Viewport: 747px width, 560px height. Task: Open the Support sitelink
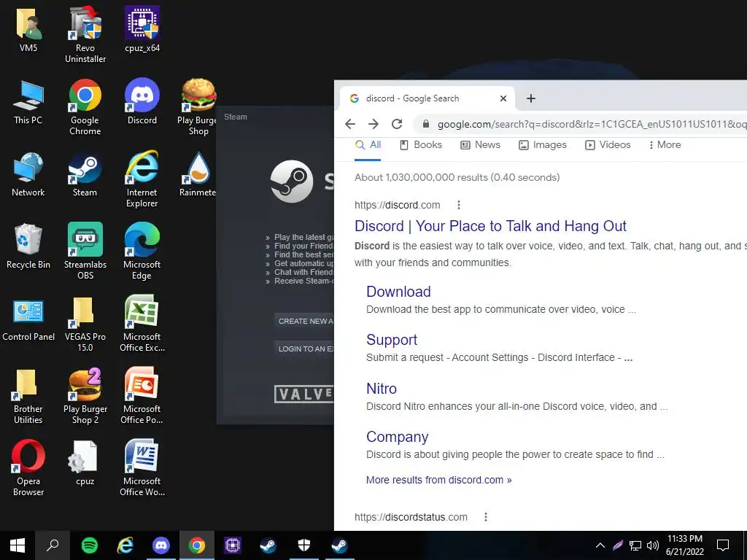pyautogui.click(x=392, y=340)
